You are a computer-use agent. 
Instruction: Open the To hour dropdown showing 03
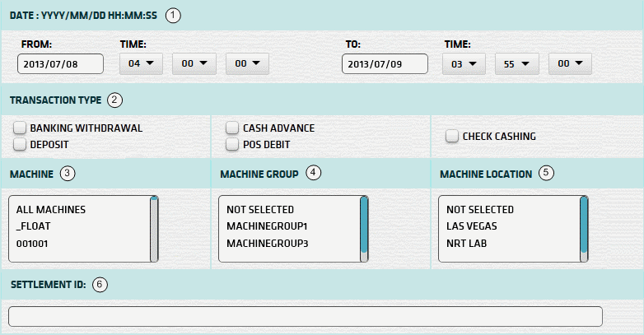464,63
